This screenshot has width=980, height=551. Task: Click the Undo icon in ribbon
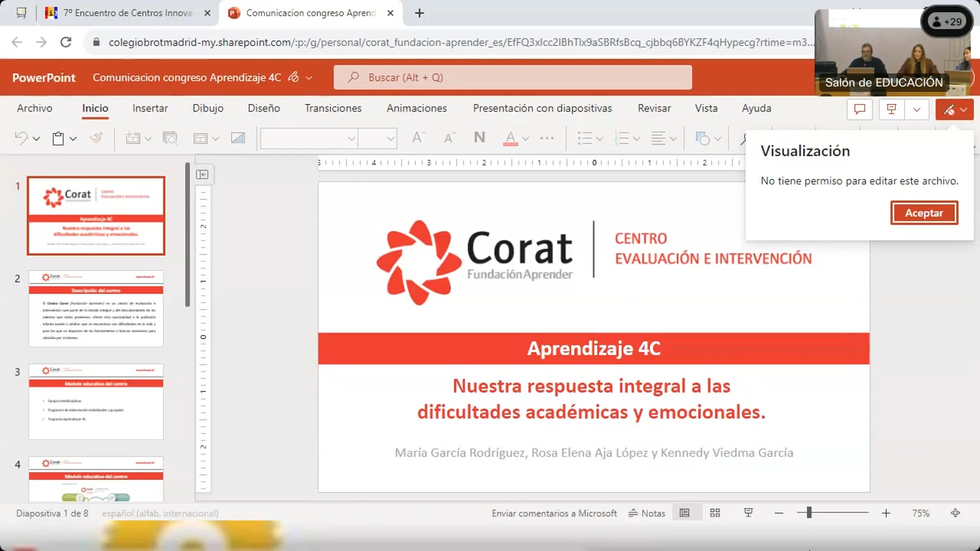[x=21, y=138]
